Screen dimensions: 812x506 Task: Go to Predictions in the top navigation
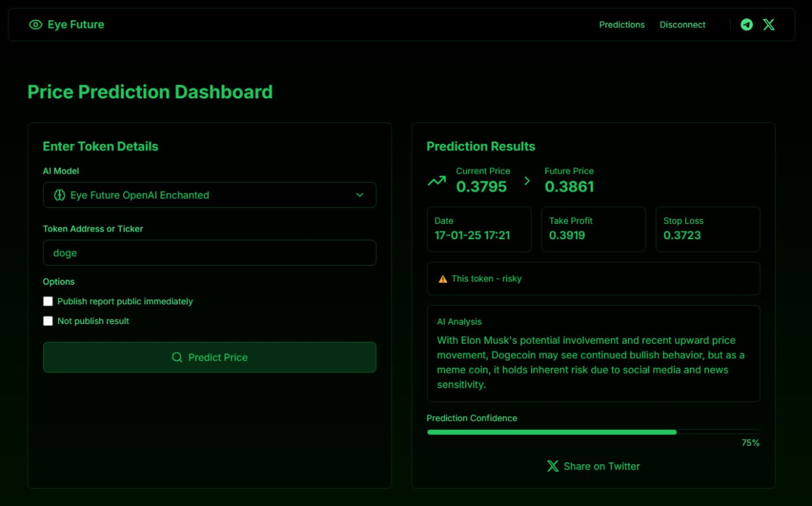622,25
